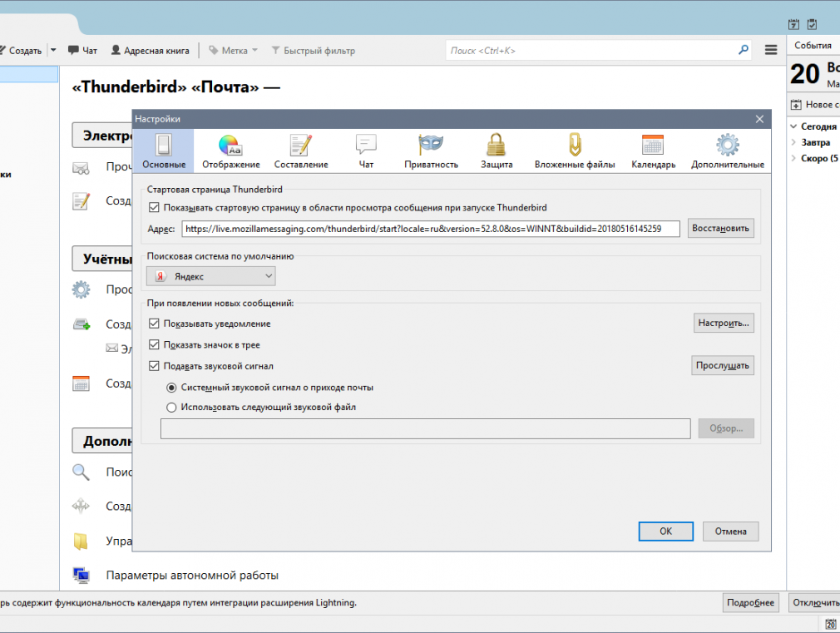Click the disabled Обзор... button

(x=726, y=428)
